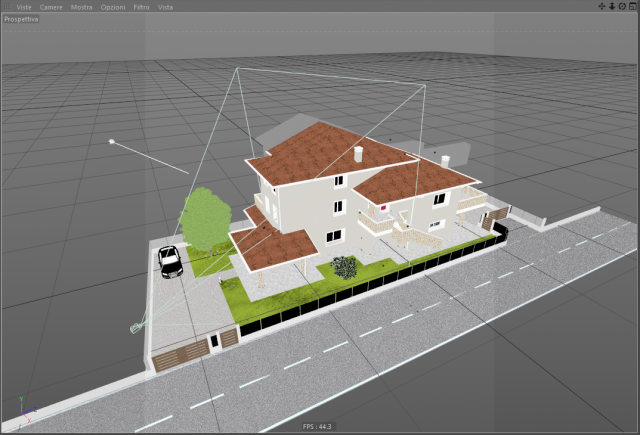Select the right chimney on the roof
The image size is (640, 435).
(445, 162)
